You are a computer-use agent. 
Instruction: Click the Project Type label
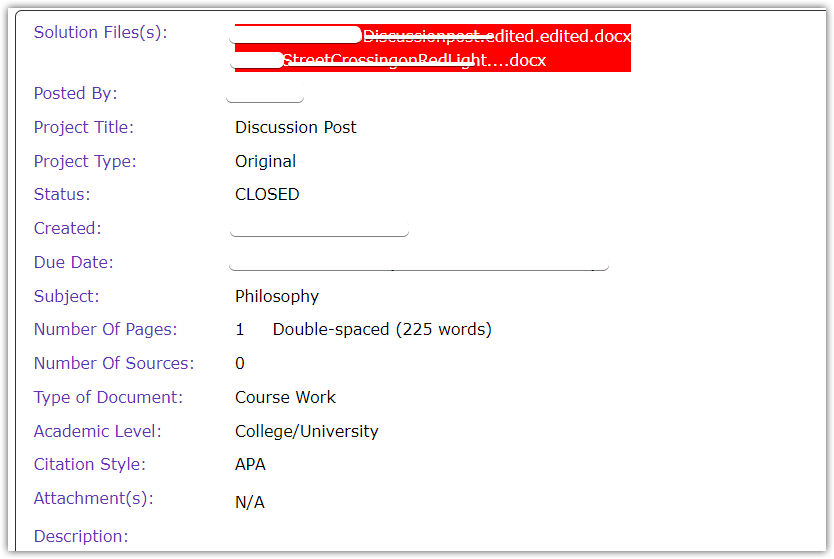click(85, 161)
